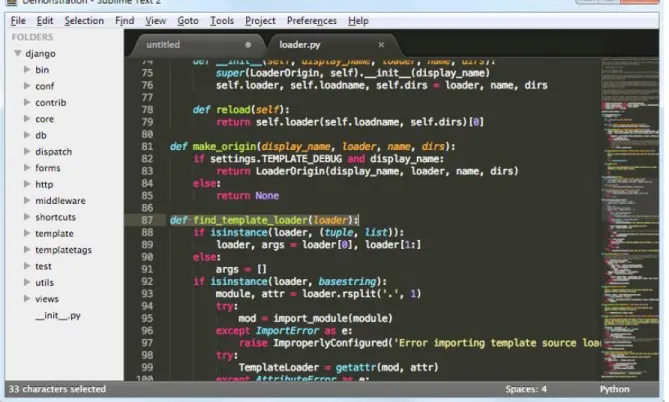Open the Spaces: 4 indentation selector
This screenshot has height=402, width=669.
click(526, 389)
